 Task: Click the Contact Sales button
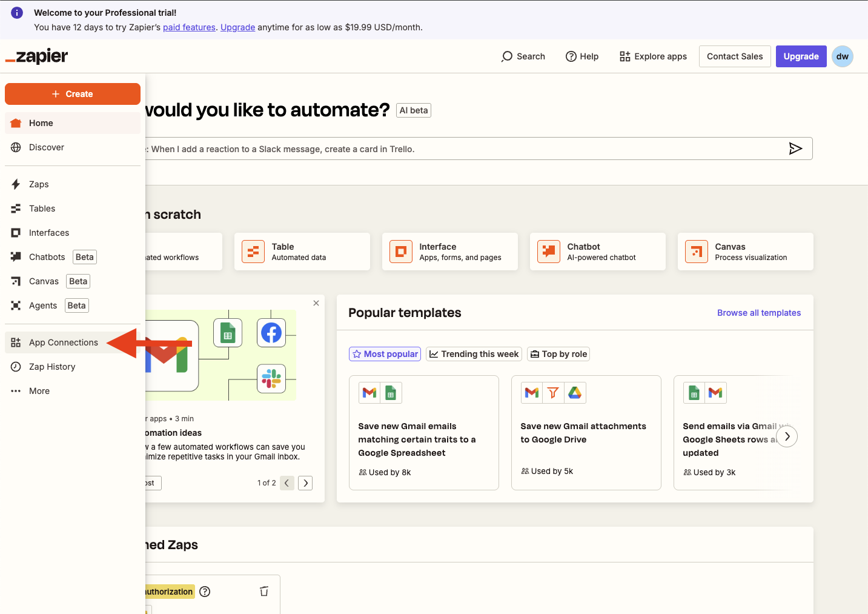point(735,56)
